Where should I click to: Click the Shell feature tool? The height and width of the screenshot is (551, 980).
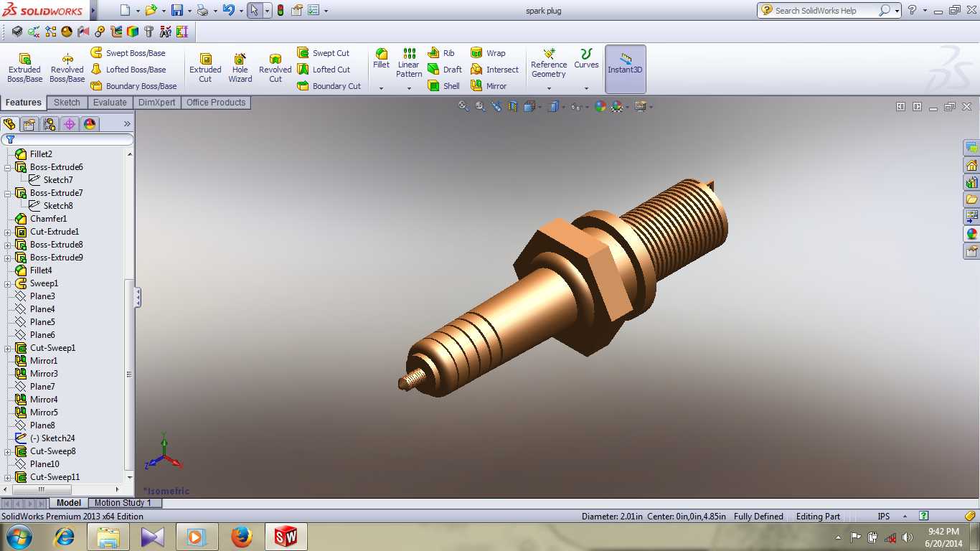[x=443, y=86]
